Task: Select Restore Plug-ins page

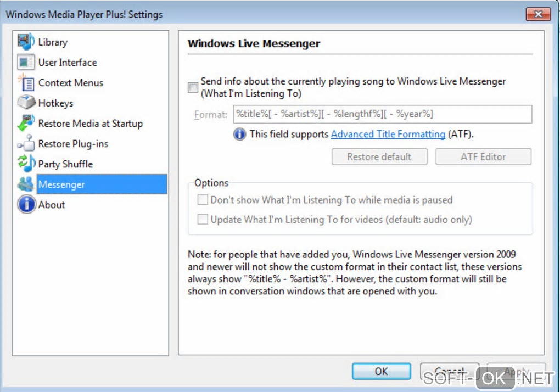Action: coord(73,144)
